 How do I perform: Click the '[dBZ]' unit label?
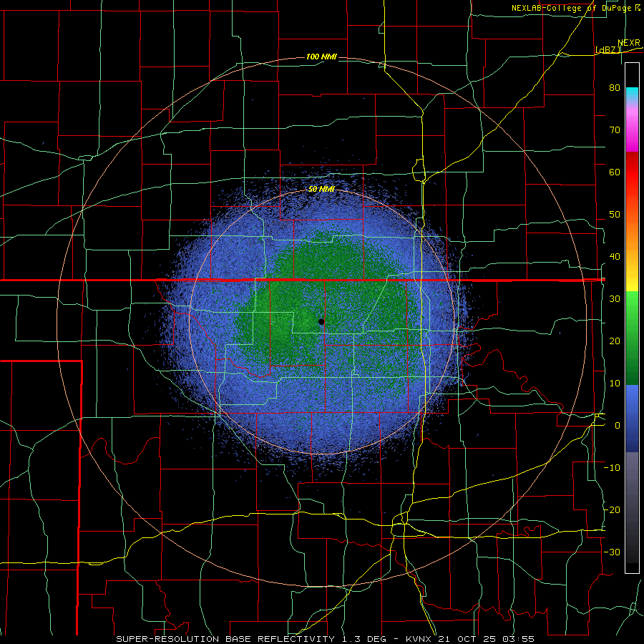[608, 50]
